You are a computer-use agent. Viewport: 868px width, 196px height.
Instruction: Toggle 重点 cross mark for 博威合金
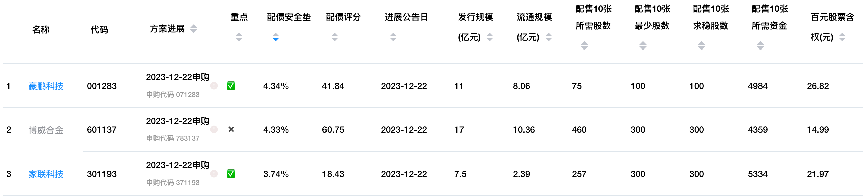(231, 129)
